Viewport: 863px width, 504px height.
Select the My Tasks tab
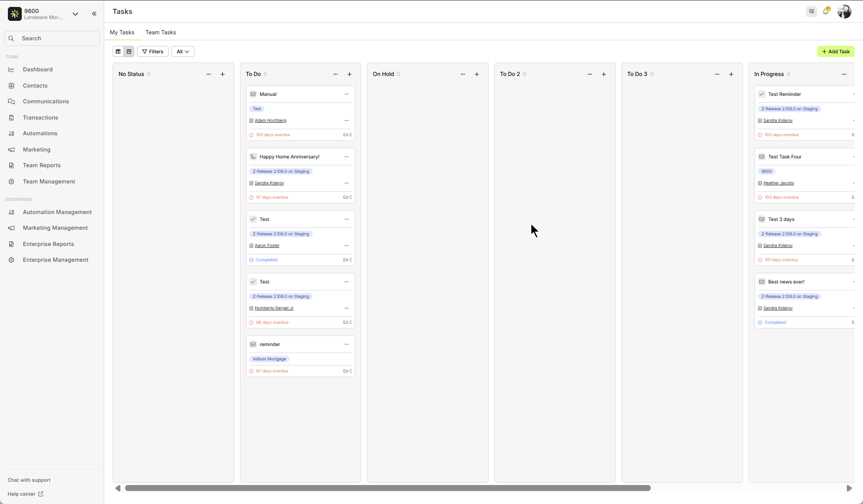(x=122, y=32)
